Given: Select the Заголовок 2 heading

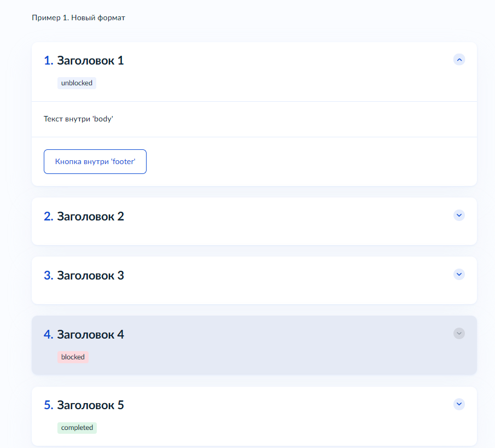Looking at the screenshot, I should click(90, 217).
